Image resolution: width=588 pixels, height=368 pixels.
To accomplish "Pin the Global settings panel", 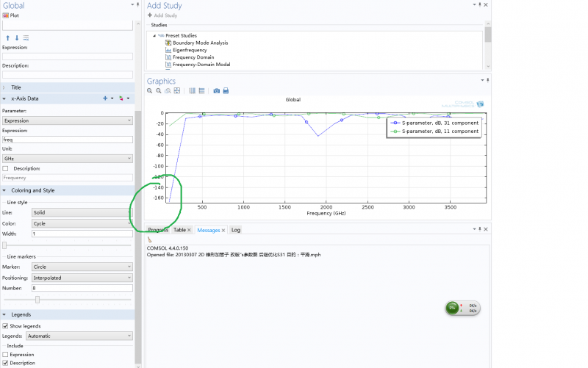I will pyautogui.click(x=137, y=4).
